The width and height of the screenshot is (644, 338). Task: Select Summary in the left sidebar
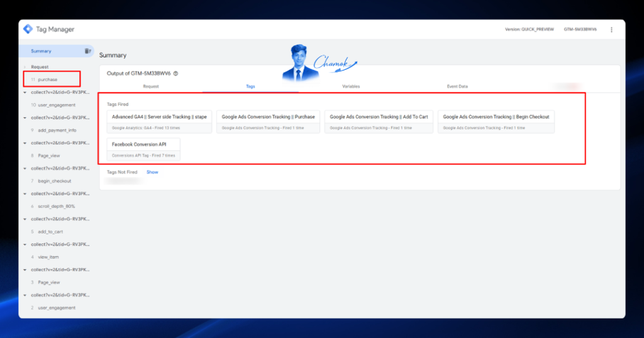pyautogui.click(x=41, y=51)
